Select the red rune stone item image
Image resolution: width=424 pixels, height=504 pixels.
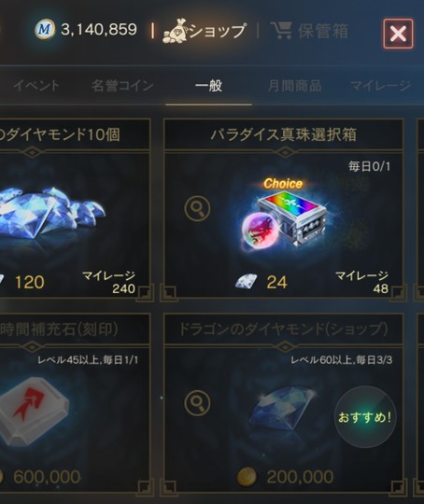pyautogui.click(x=32, y=411)
